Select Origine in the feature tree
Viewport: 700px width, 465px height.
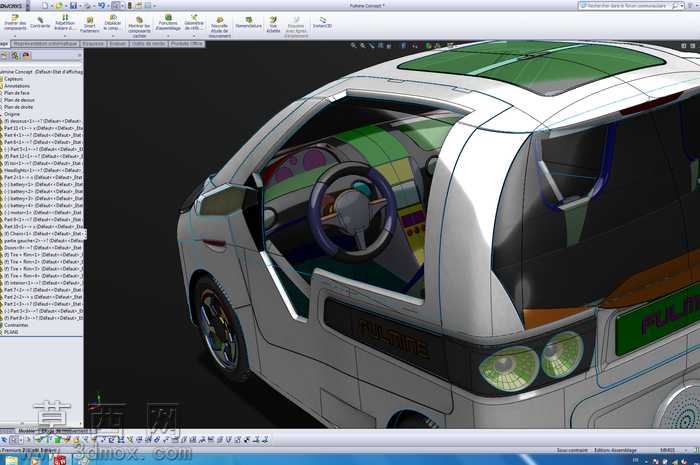tap(12, 114)
